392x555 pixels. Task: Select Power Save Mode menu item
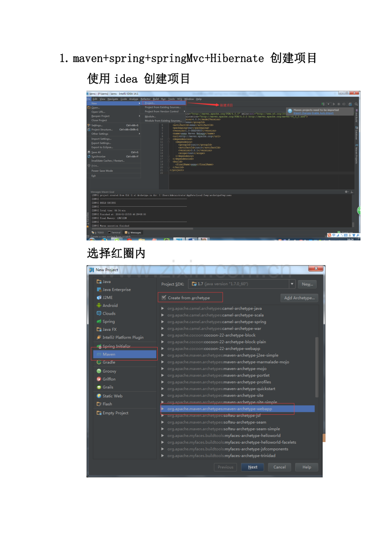114,171
